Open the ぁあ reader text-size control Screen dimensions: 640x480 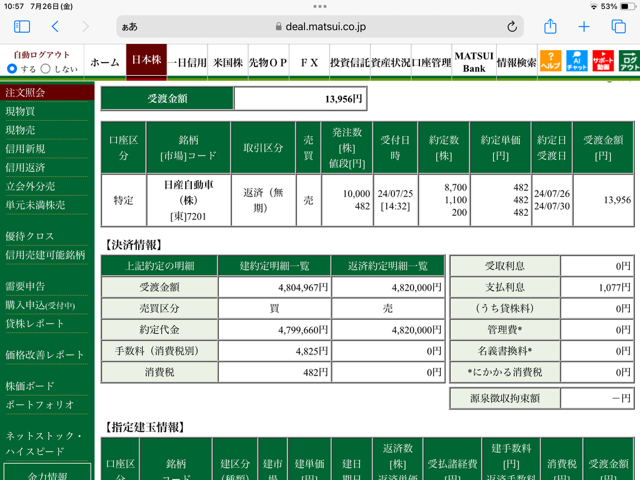point(129,27)
